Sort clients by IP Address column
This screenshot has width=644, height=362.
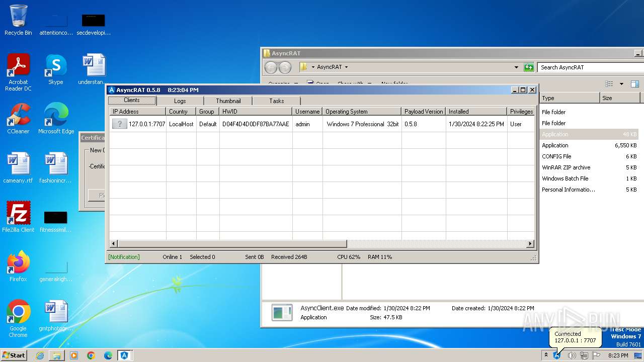tap(138, 112)
